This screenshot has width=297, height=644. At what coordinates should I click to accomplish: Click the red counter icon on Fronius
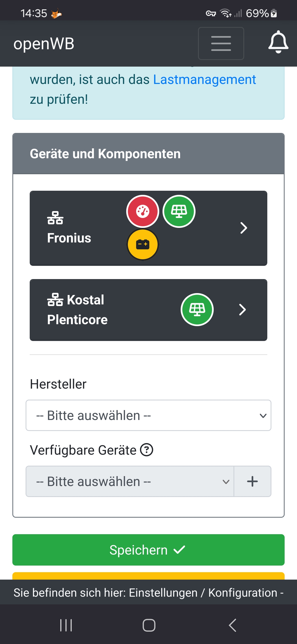pyautogui.click(x=143, y=211)
